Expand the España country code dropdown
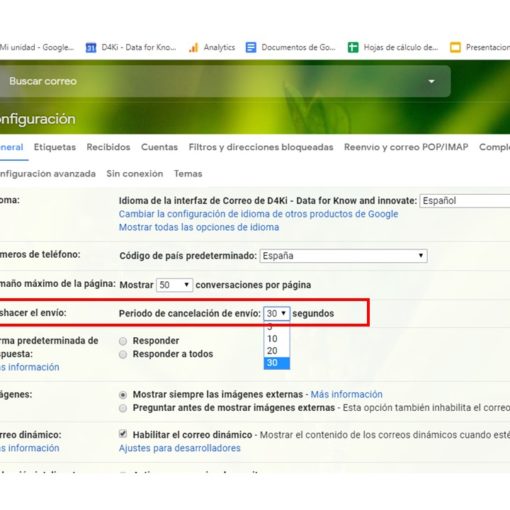Screen dimensions: 510x510 (x=343, y=256)
